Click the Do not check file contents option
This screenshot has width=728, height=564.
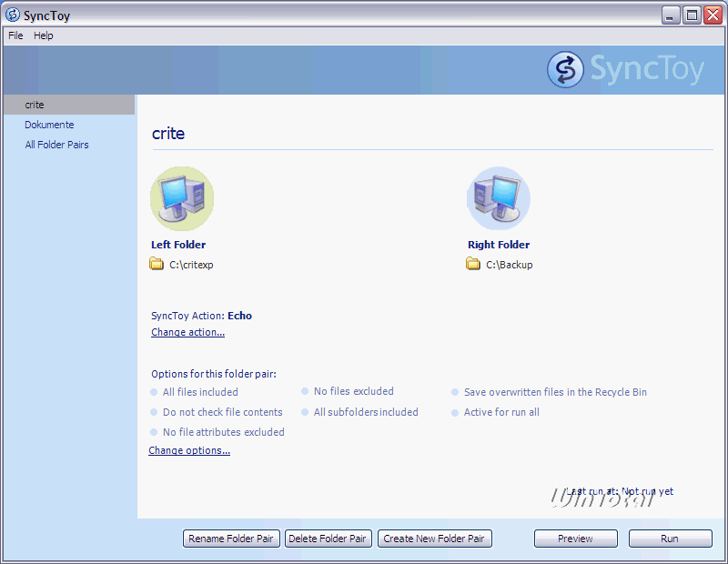tap(222, 412)
